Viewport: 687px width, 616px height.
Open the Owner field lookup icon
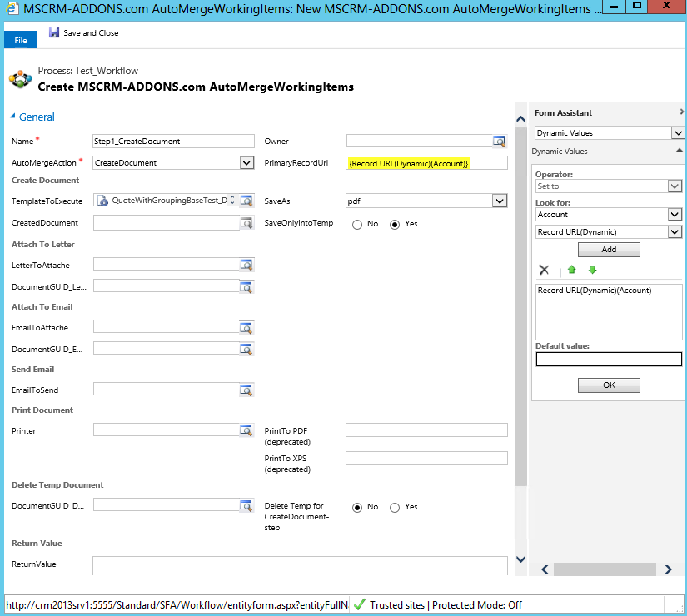[499, 141]
